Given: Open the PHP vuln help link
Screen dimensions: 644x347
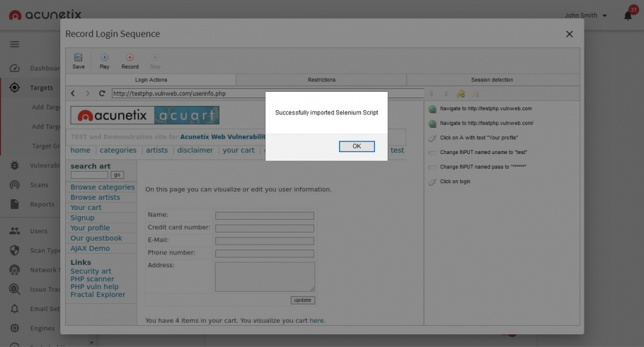Looking at the screenshot, I should point(94,287).
